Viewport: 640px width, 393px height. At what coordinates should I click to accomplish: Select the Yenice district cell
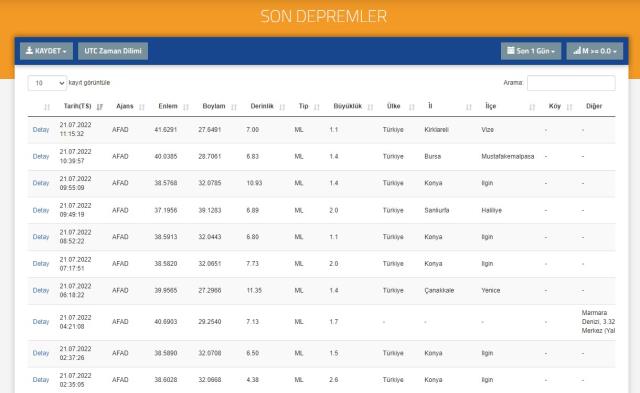[491, 291]
